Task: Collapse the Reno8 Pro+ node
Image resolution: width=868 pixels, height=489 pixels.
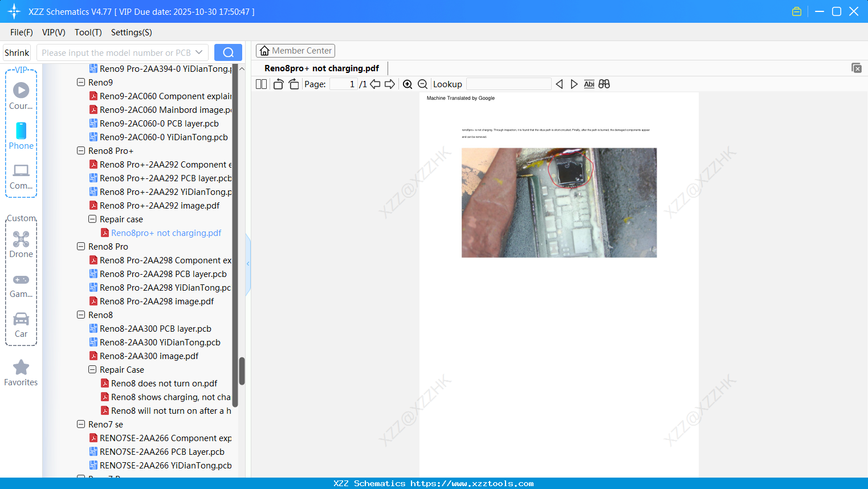Action: point(81,150)
